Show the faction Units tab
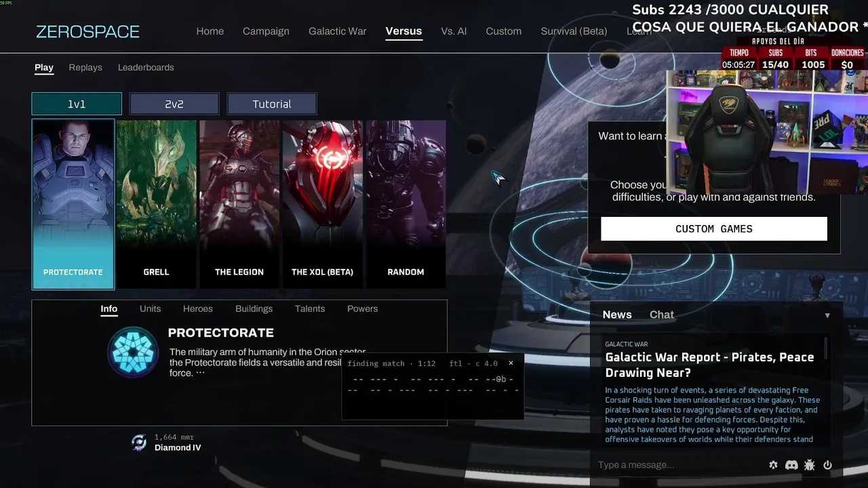868x488 pixels. [x=150, y=309]
